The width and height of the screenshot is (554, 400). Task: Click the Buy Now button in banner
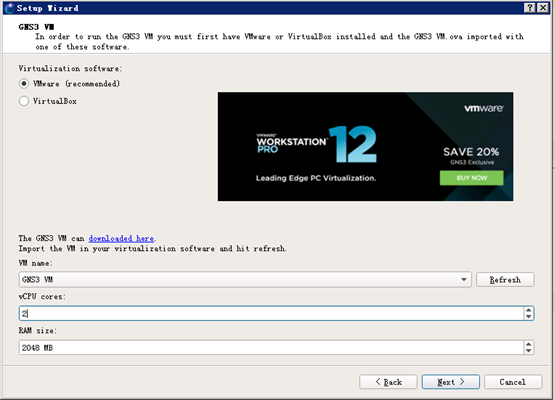tap(471, 178)
